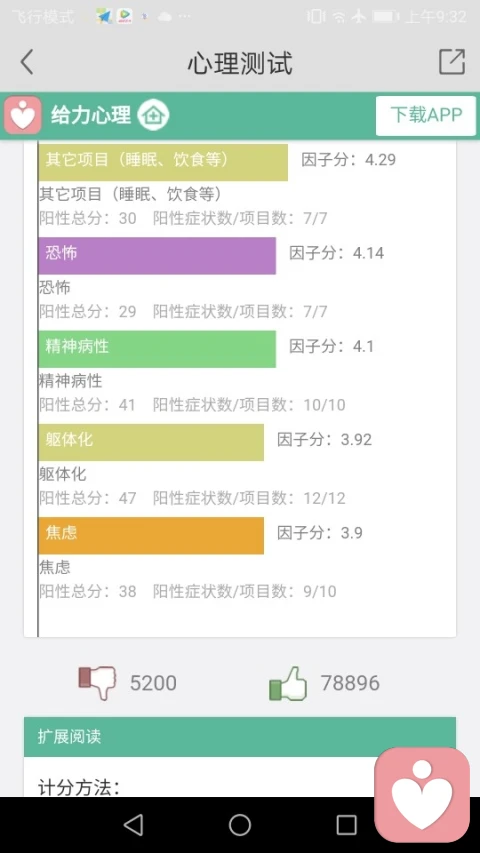Open the floating pink heart app icon
480x853 pixels.
[422, 795]
